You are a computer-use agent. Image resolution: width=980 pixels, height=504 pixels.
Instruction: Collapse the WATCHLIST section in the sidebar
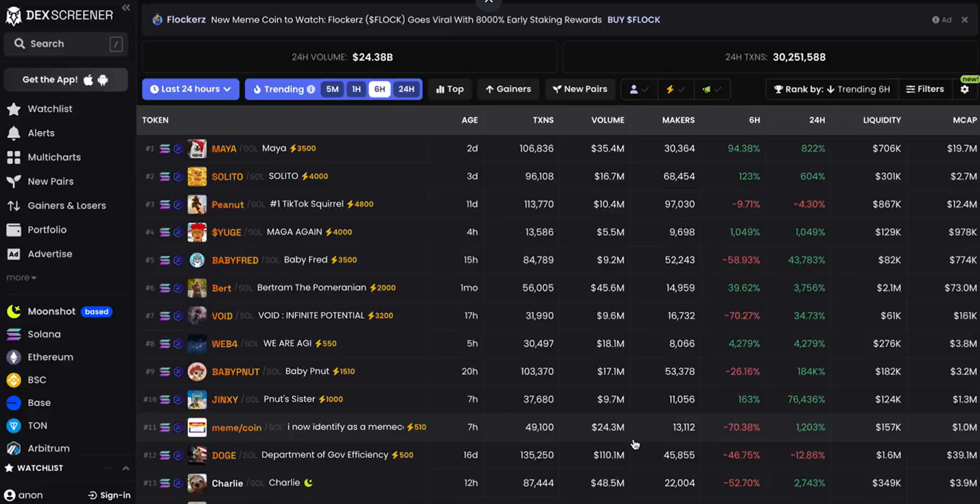click(126, 468)
